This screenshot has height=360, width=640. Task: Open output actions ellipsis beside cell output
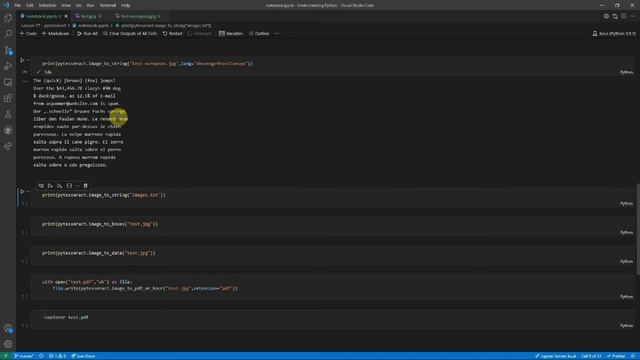coord(24,81)
